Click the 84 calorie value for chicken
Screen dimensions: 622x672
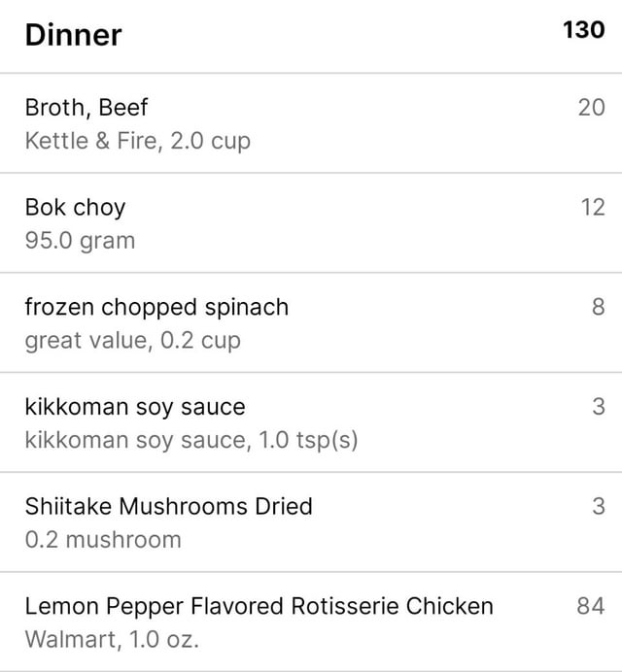(x=591, y=606)
